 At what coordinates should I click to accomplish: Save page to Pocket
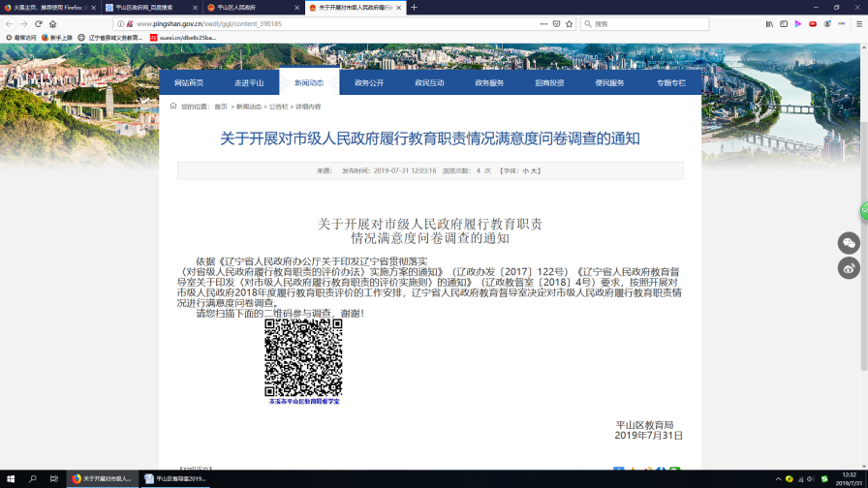pyautogui.click(x=556, y=24)
